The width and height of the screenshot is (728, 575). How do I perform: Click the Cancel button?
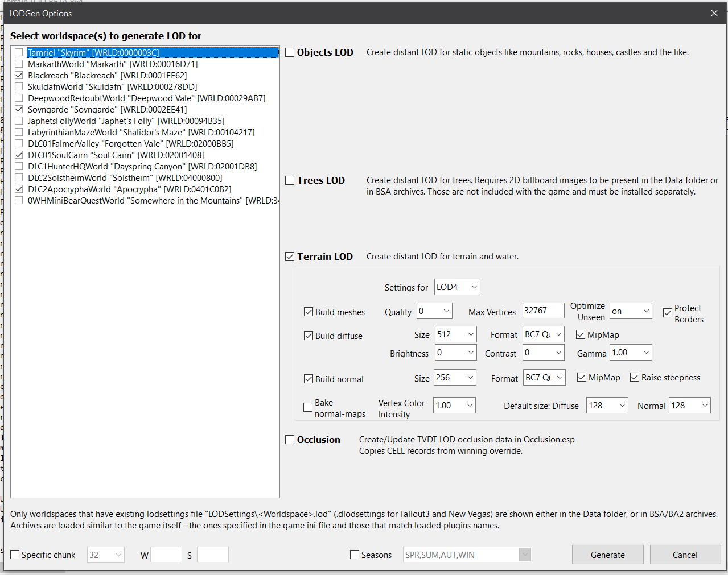685,555
